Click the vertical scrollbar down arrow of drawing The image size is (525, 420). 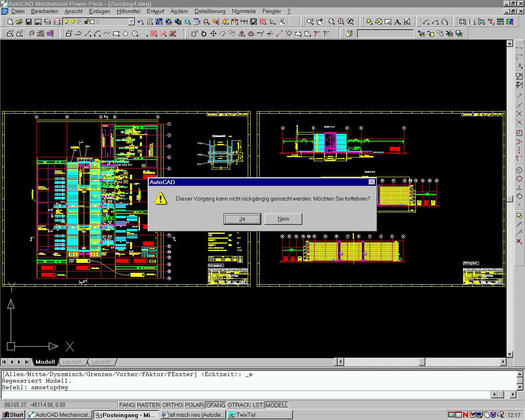[510, 354]
